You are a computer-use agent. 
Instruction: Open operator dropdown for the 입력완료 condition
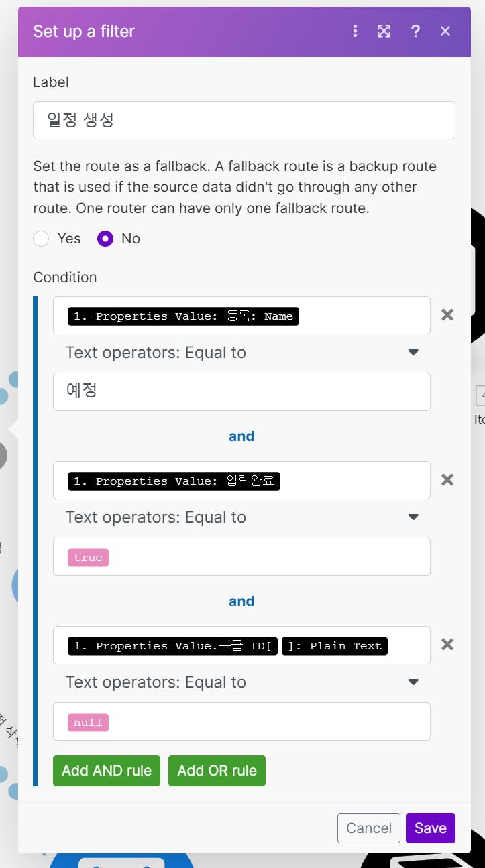[241, 517]
